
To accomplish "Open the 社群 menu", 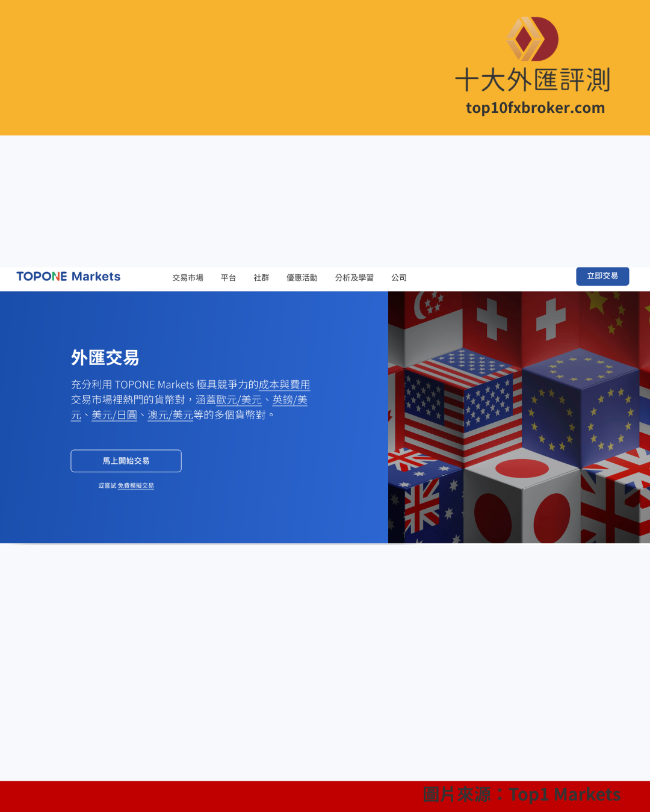I will [x=261, y=278].
